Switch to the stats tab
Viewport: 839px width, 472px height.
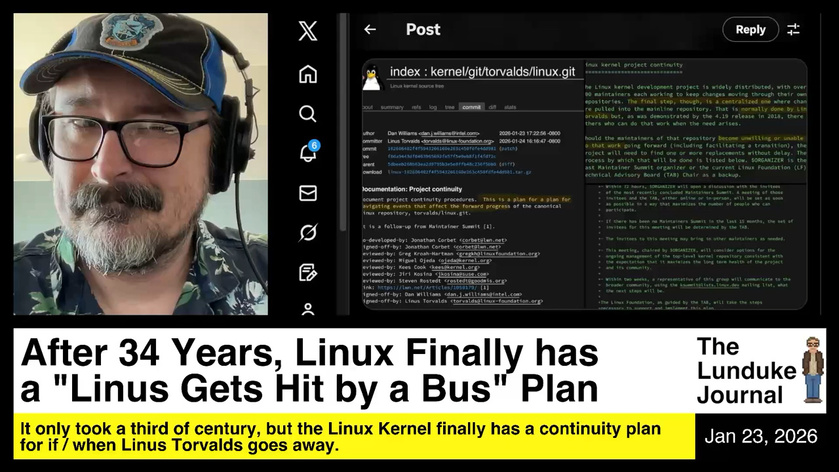510,107
